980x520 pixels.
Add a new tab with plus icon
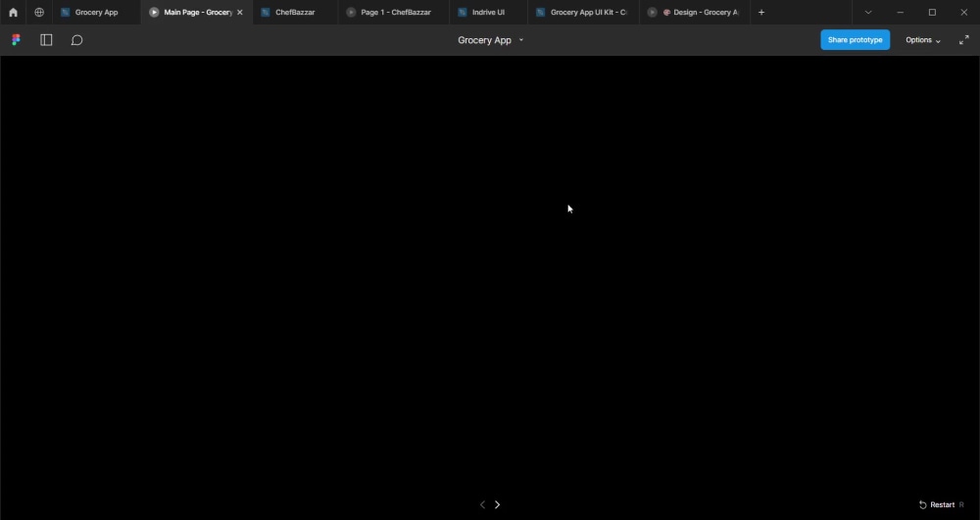(760, 13)
